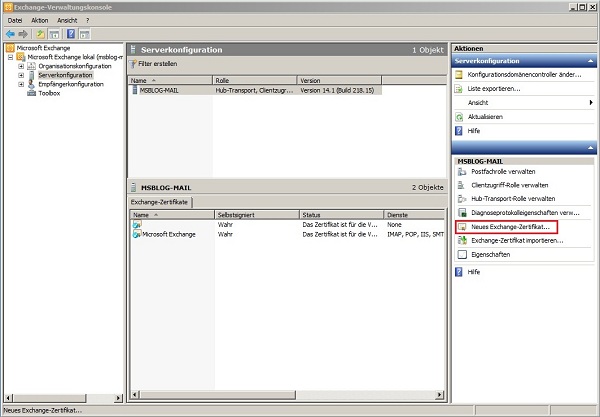Collapse the Microsoft Exchange lokal node

tap(10, 57)
